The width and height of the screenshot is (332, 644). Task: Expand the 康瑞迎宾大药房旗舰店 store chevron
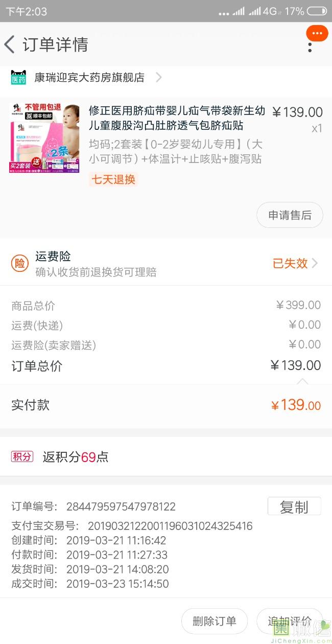[158, 78]
